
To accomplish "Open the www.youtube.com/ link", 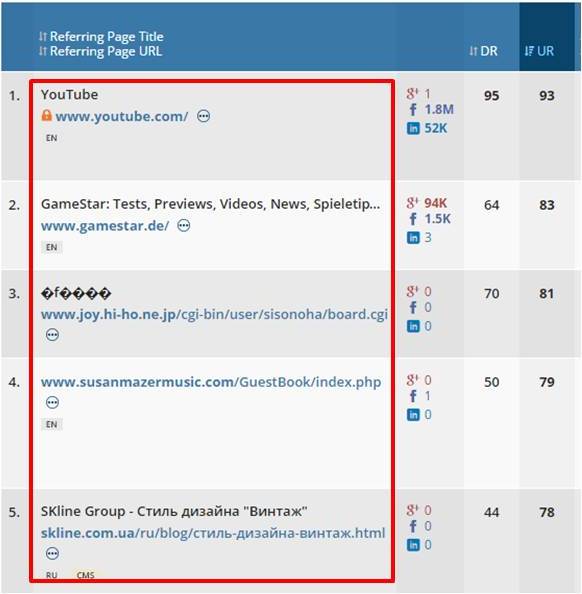I will pyautogui.click(x=122, y=116).
